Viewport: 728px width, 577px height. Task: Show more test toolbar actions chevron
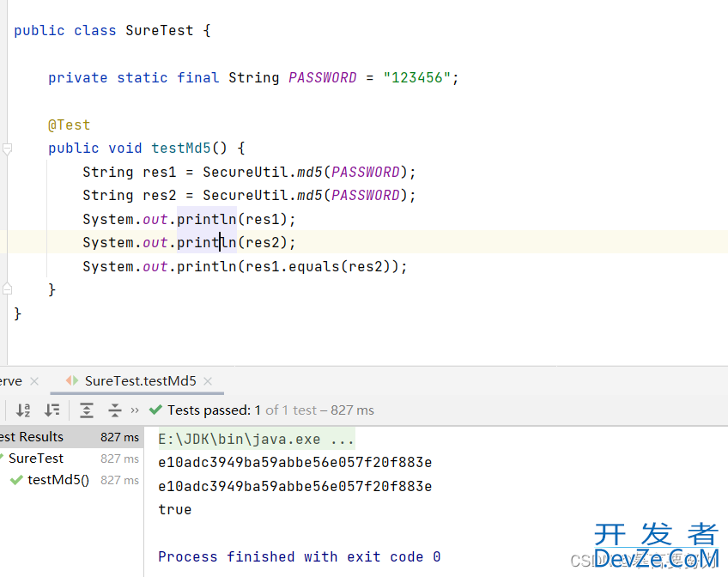point(135,410)
